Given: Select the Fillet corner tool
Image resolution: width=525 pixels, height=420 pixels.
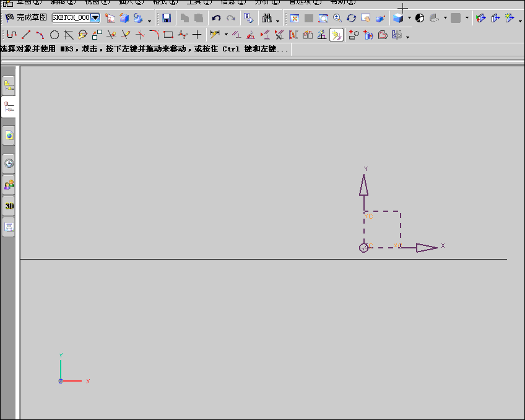Looking at the screenshot, I should (154, 35).
